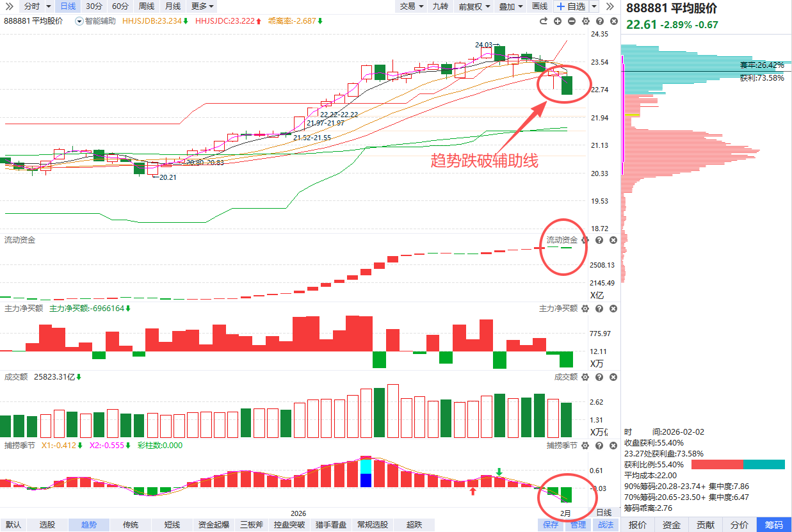The height and width of the screenshot is (532, 792).
Task: Open help for 捕捞季节 panel
Action: pos(599,445)
